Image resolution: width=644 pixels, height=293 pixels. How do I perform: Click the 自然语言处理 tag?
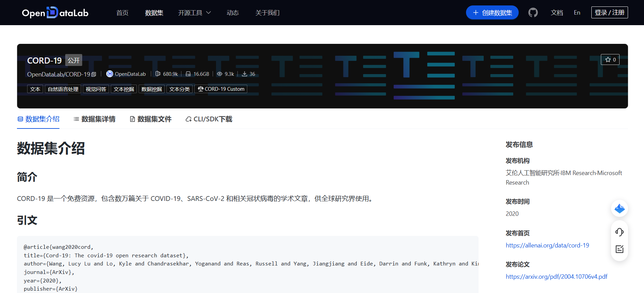click(63, 89)
